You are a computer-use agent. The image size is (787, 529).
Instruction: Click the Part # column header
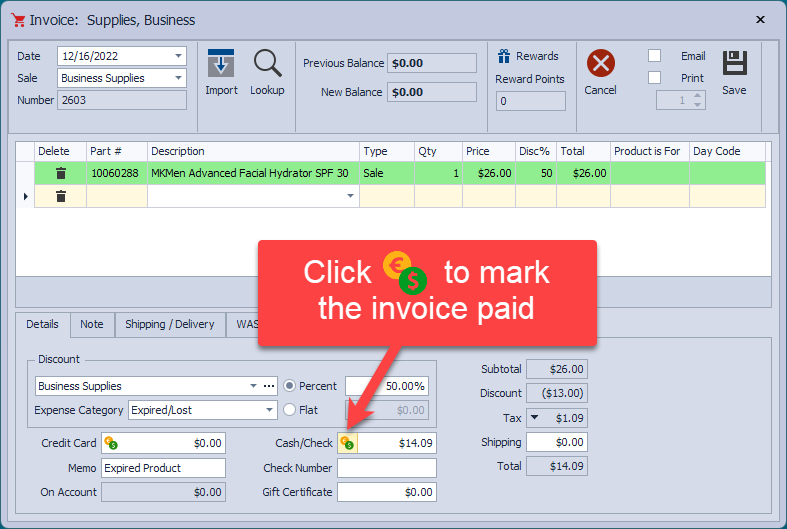click(116, 151)
